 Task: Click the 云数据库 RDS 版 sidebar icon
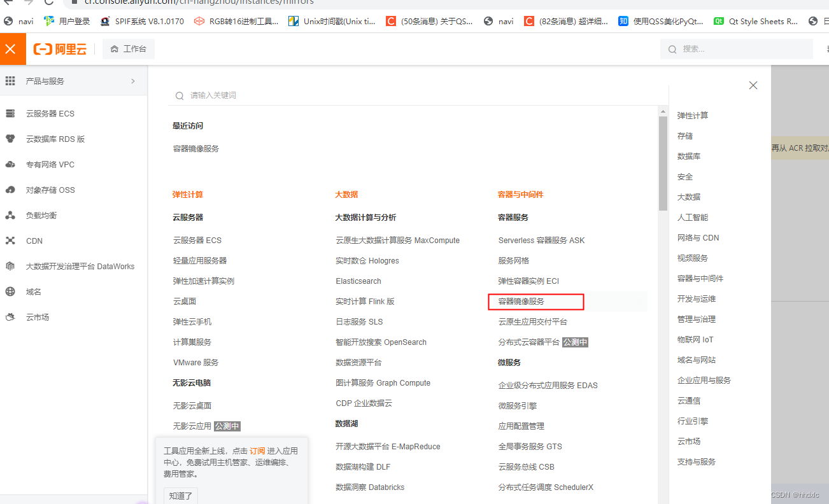click(x=10, y=139)
